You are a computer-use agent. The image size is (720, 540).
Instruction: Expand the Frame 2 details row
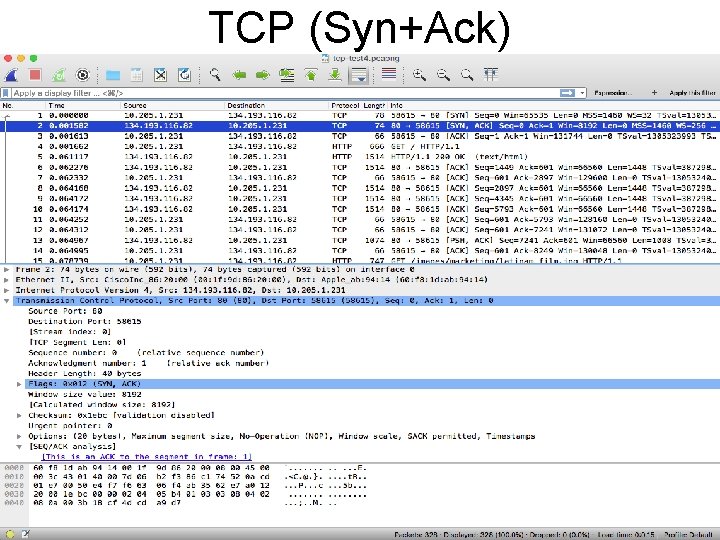coord(6,269)
